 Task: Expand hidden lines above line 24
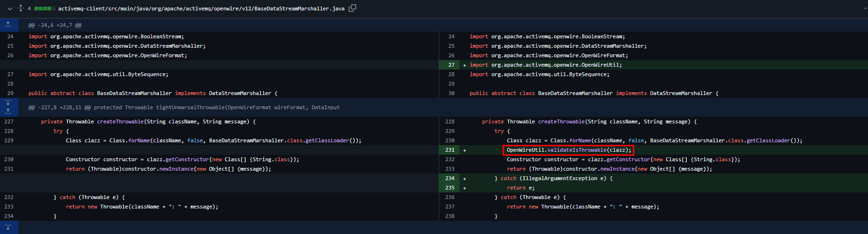pyautogui.click(x=8, y=25)
